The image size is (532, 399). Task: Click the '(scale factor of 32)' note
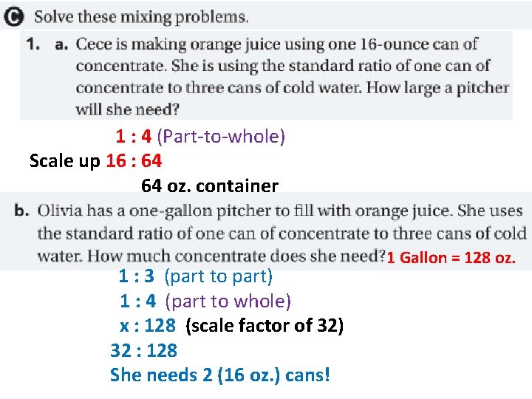click(x=265, y=326)
